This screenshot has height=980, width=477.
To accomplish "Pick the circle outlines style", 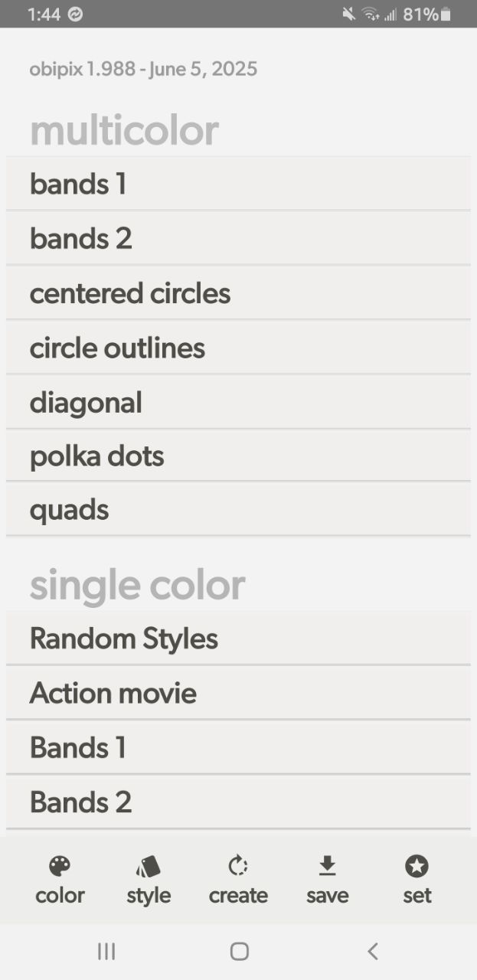I will [238, 348].
